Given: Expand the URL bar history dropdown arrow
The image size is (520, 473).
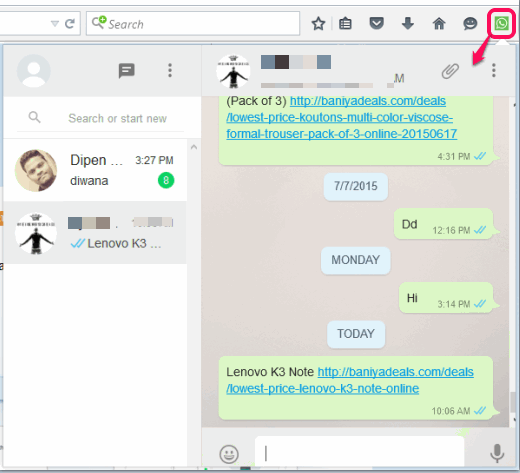Looking at the screenshot, I should (55, 24).
